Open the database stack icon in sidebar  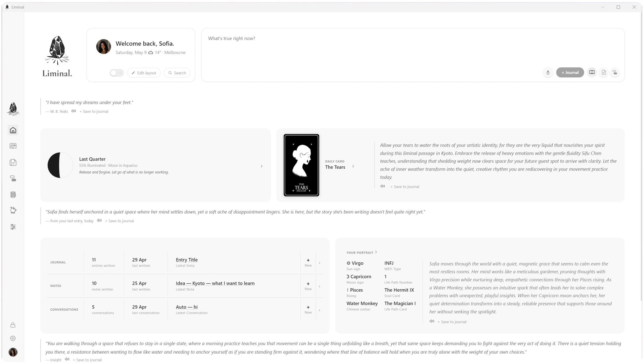click(x=13, y=195)
